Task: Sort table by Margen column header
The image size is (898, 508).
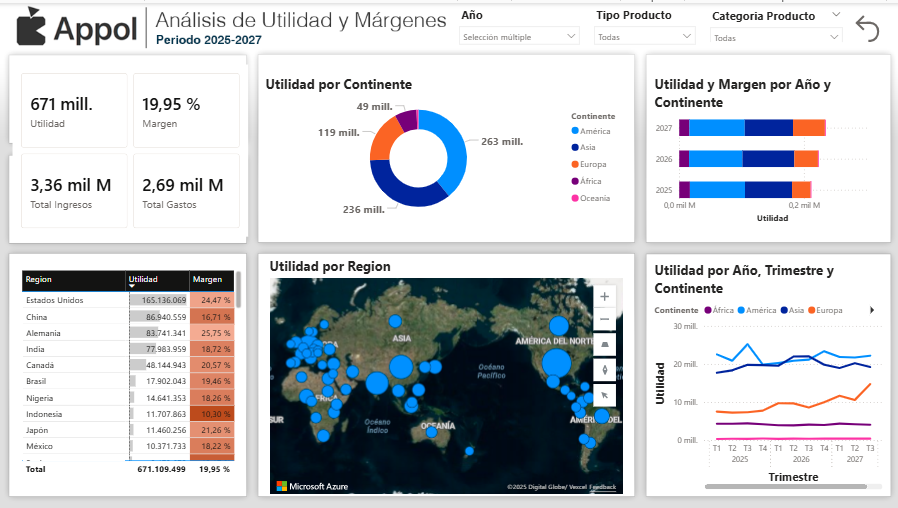Action: point(208,280)
